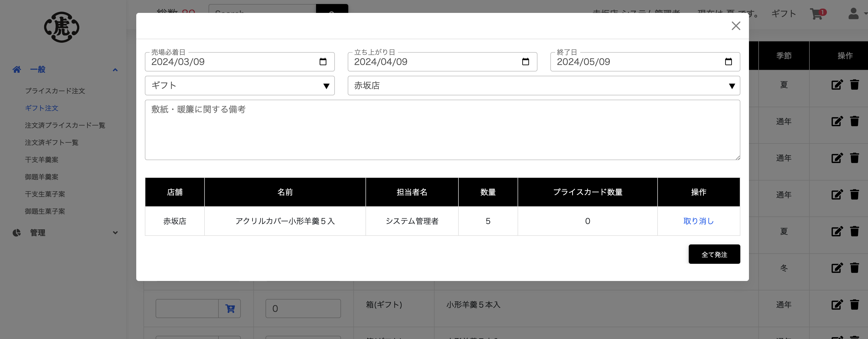This screenshot has width=868, height=339.
Task: Open calendar picker for 終了日 date
Action: click(x=728, y=62)
